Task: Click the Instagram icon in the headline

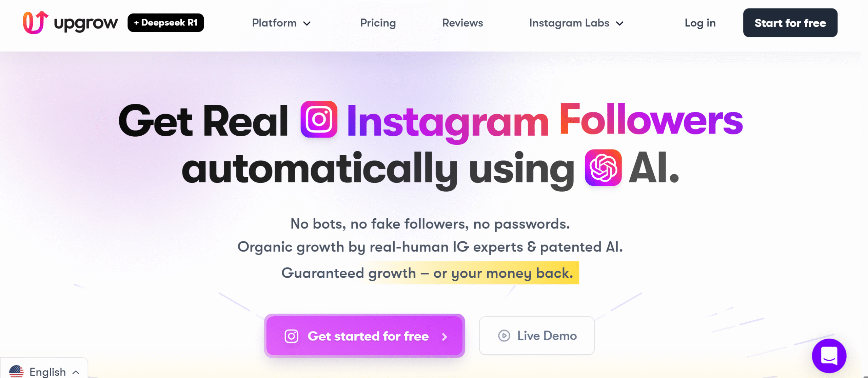Action: coord(319,119)
